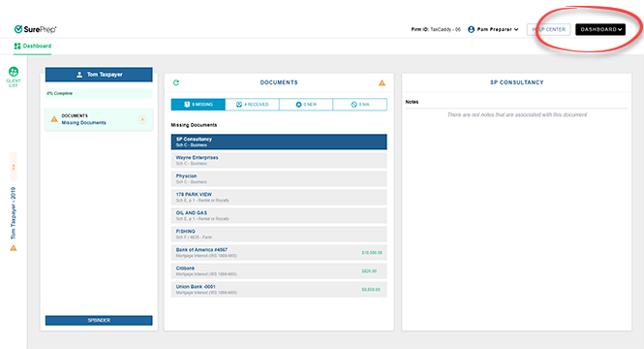Viewport: 644px width, 349px height.
Task: Select the OIL AND GAS row
Action: coord(279,215)
